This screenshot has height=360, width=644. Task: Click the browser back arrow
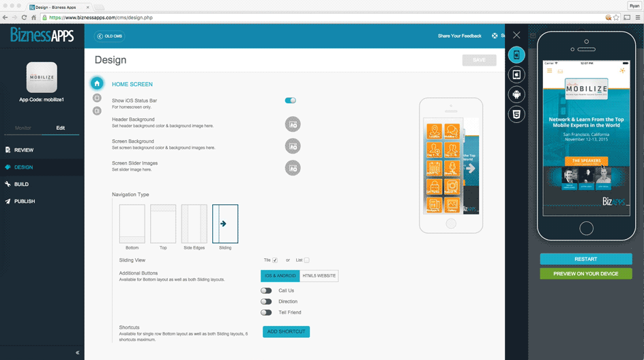(5, 17)
